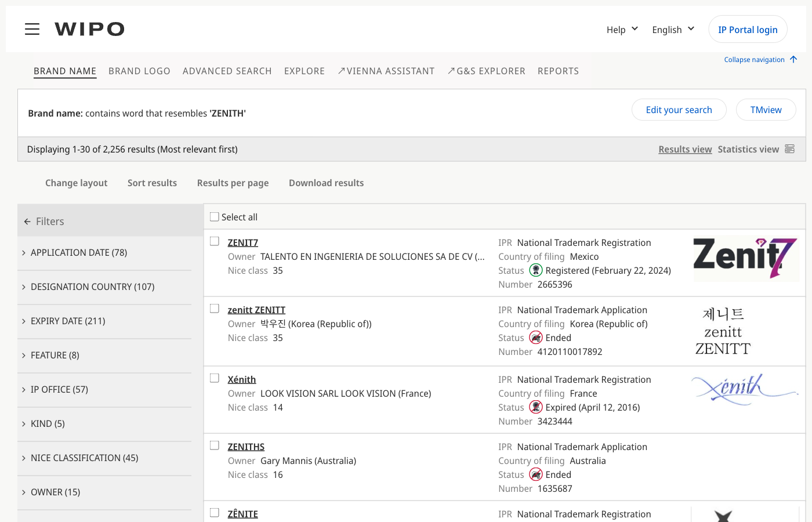
Task: Check the Xénith result checkbox
Action: coord(215,378)
